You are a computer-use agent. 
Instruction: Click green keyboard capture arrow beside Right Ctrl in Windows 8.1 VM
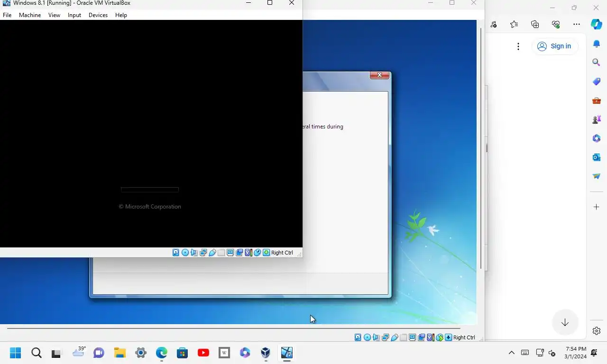[x=267, y=253]
